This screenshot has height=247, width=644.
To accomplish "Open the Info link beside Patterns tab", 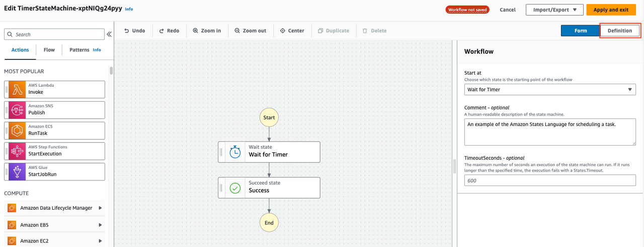I will pyautogui.click(x=97, y=50).
